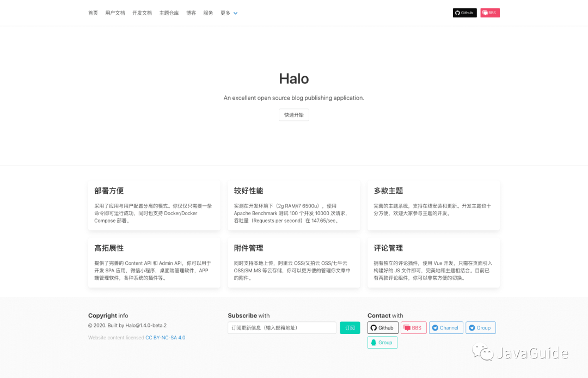Expand the 更多 navigation dropdown
The image size is (588, 378).
point(225,13)
